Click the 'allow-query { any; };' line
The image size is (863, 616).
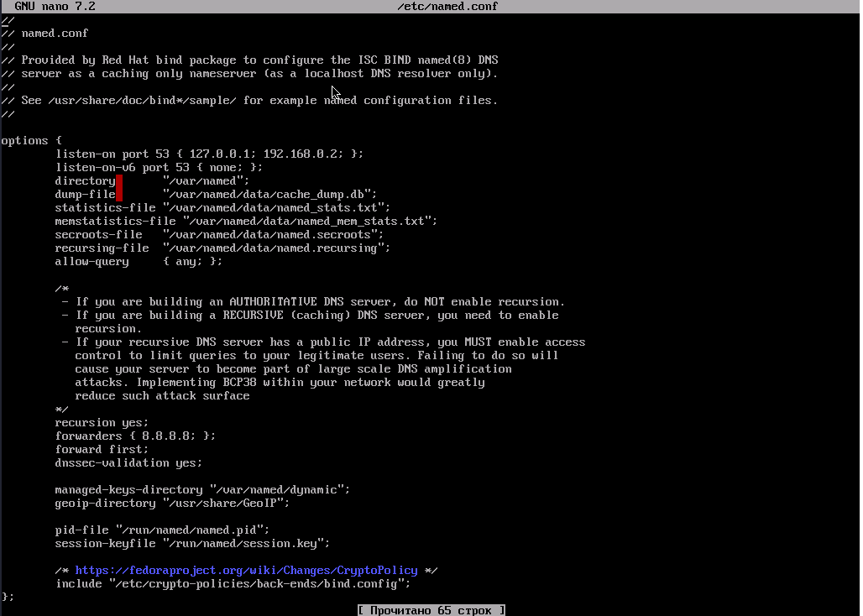coord(139,261)
